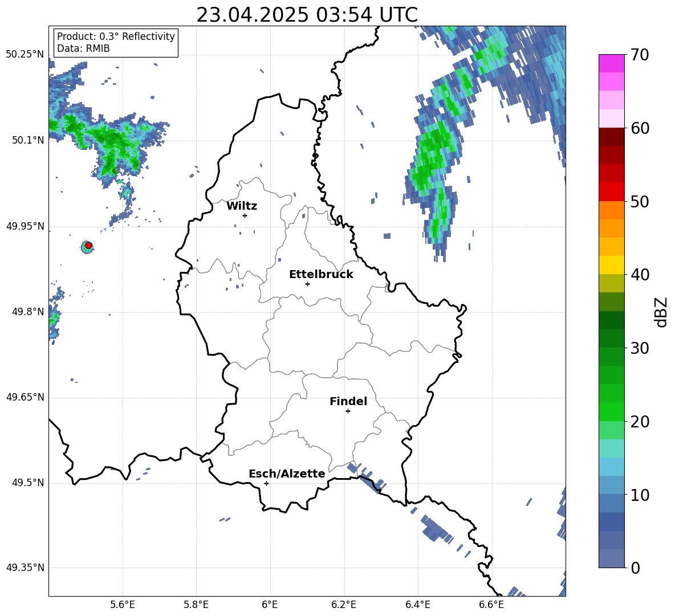Pick the magenta swatch below 70 dBZ
This screenshot has height=616, width=675.
(x=611, y=63)
